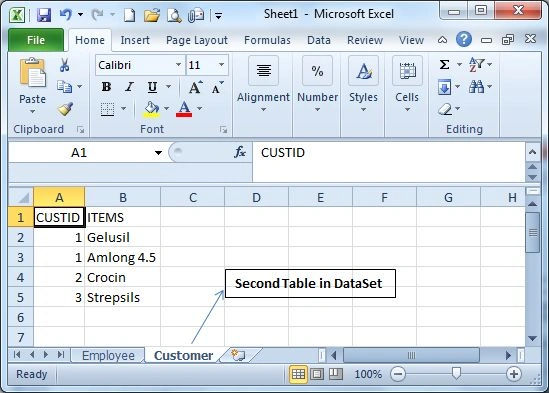The width and height of the screenshot is (549, 393).
Task: Minimize the ribbon with caret icon
Action: click(x=443, y=40)
